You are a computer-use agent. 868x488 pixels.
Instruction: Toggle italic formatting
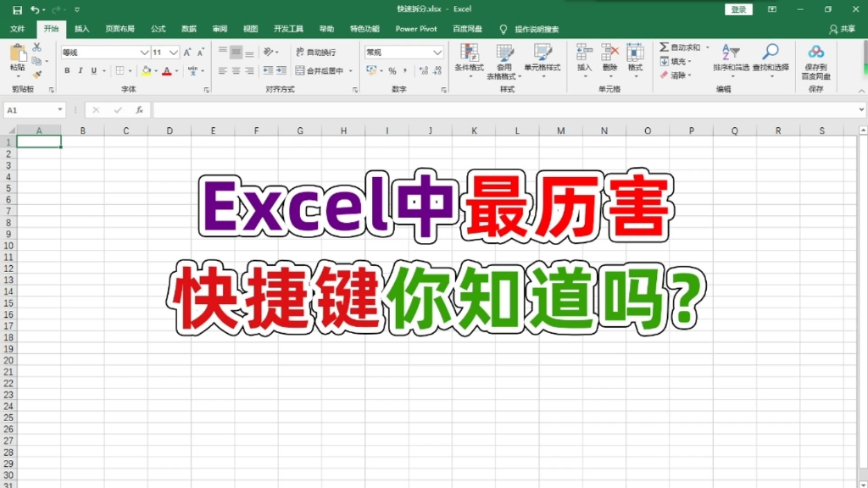point(80,70)
